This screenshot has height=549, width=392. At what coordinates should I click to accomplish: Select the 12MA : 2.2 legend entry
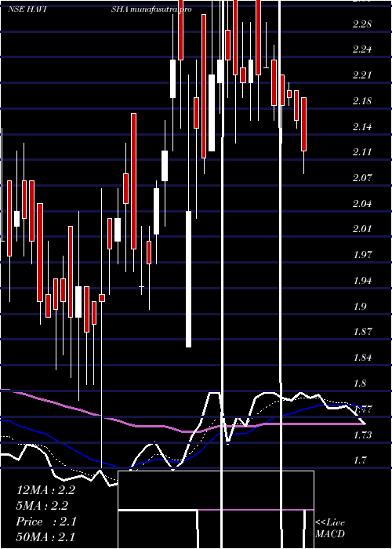pos(45,490)
